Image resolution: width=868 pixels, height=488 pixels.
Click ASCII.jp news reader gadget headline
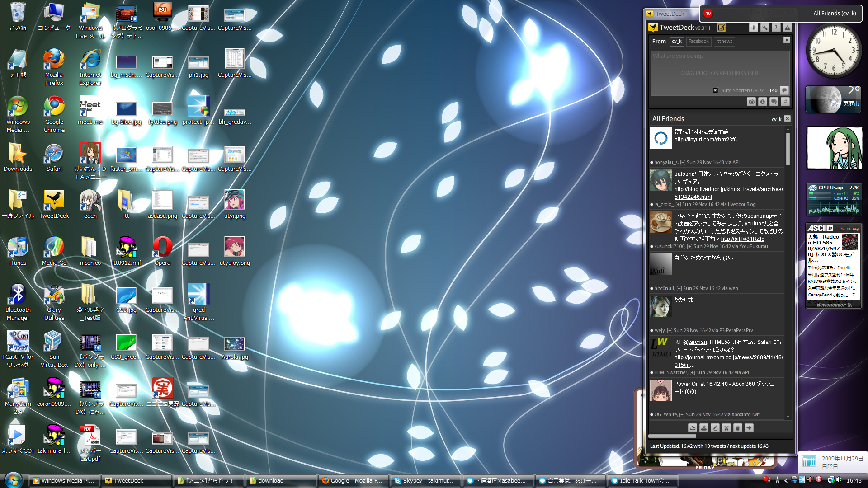coord(824,249)
